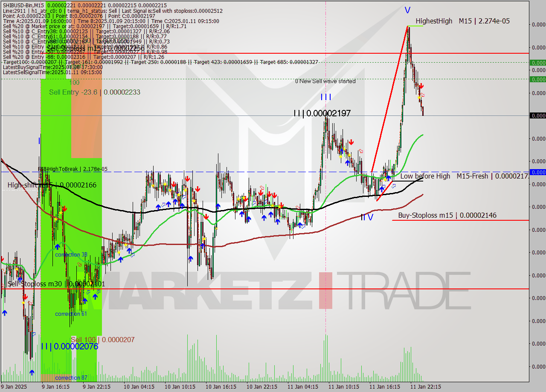Click the LatestSellSignalTime text line
Viewport: 546px width, 392px height.
point(52,72)
